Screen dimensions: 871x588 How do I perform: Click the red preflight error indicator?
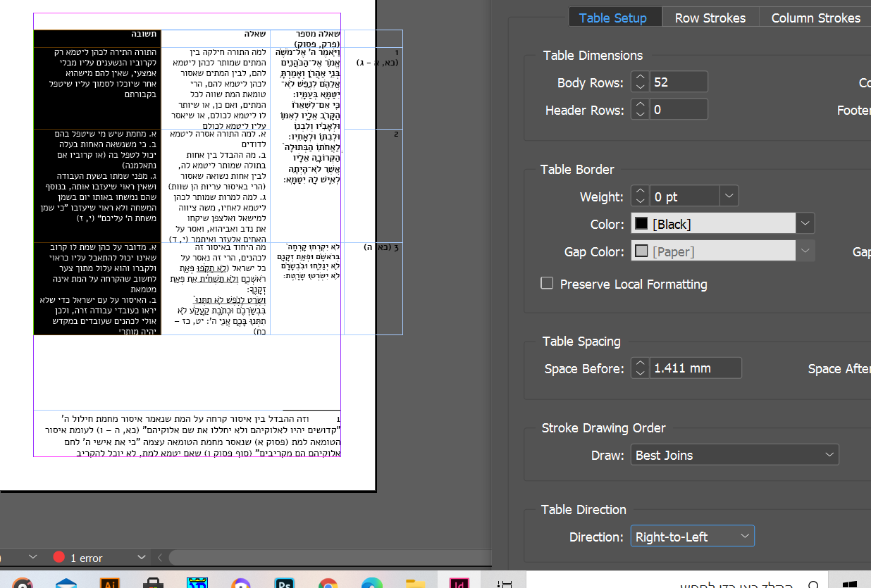click(59, 557)
